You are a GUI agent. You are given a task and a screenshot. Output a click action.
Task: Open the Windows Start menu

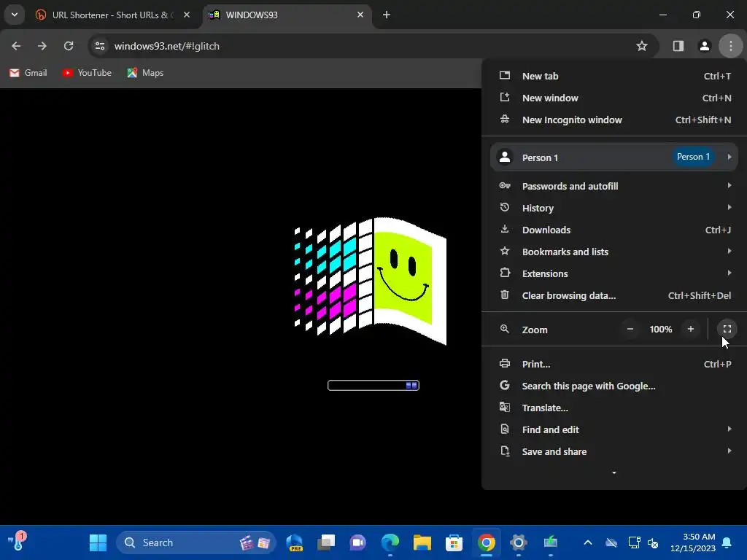pyautogui.click(x=98, y=542)
